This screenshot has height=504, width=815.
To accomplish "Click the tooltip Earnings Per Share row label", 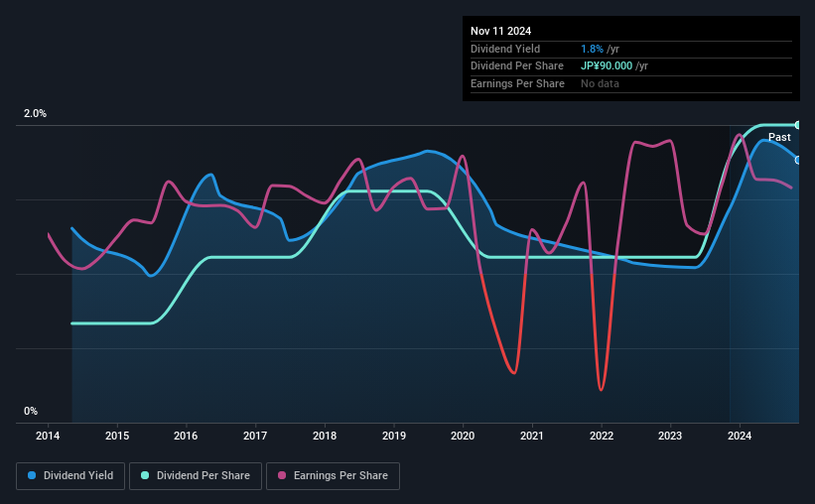I will 518,83.
